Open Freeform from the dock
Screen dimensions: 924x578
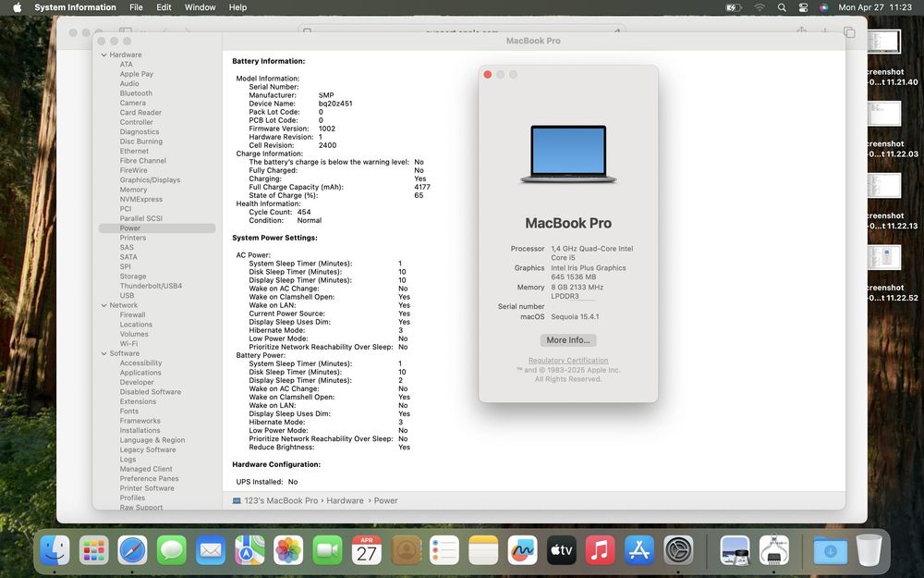[x=522, y=550]
